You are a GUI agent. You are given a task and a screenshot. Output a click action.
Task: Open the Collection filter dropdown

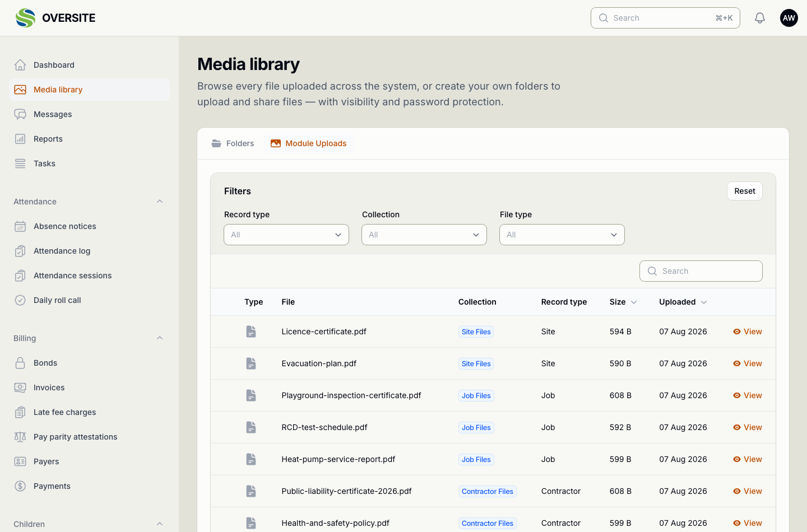tap(424, 235)
